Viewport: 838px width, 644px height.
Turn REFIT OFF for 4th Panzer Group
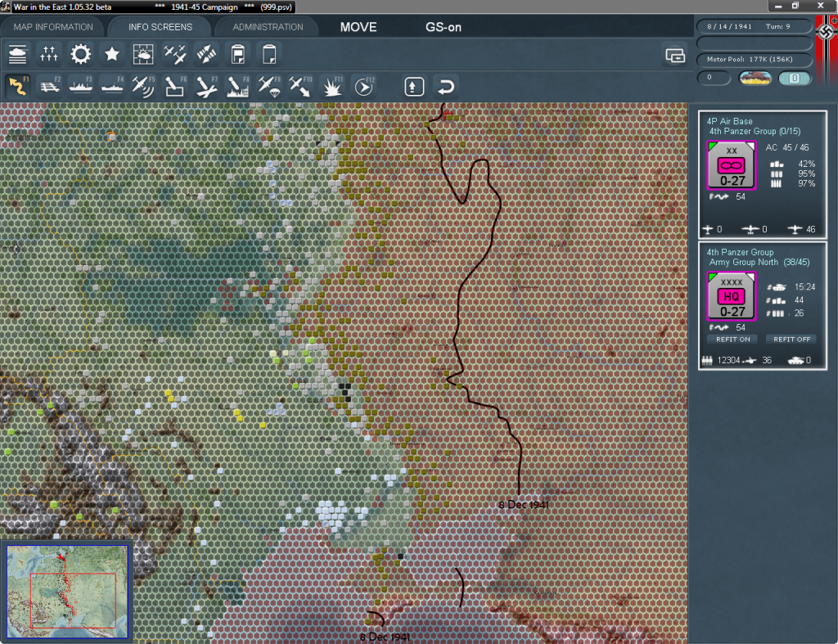[x=791, y=340]
